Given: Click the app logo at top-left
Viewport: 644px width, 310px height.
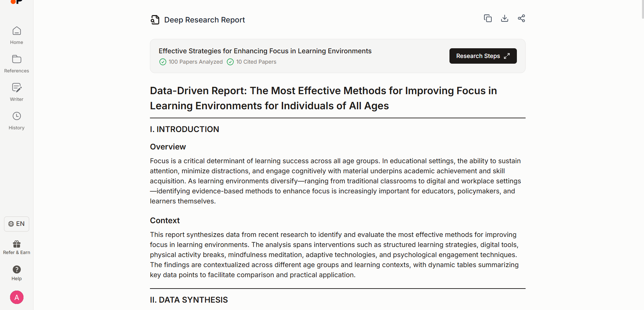Looking at the screenshot, I should pyautogui.click(x=16, y=2).
